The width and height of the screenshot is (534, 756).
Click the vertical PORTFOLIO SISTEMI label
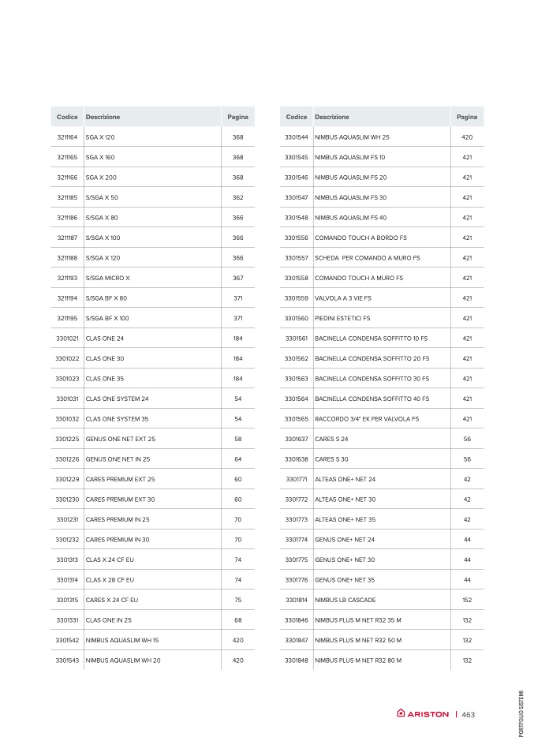point(521,714)
